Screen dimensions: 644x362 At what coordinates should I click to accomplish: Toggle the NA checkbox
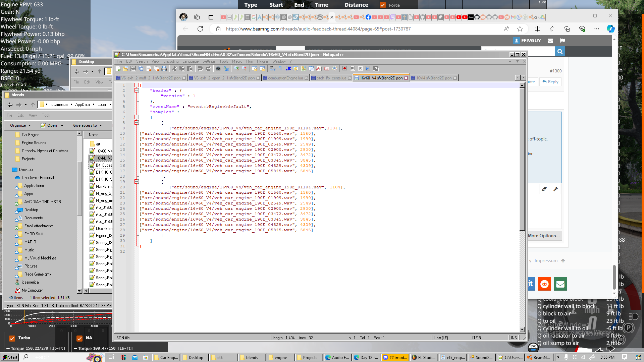click(79, 338)
